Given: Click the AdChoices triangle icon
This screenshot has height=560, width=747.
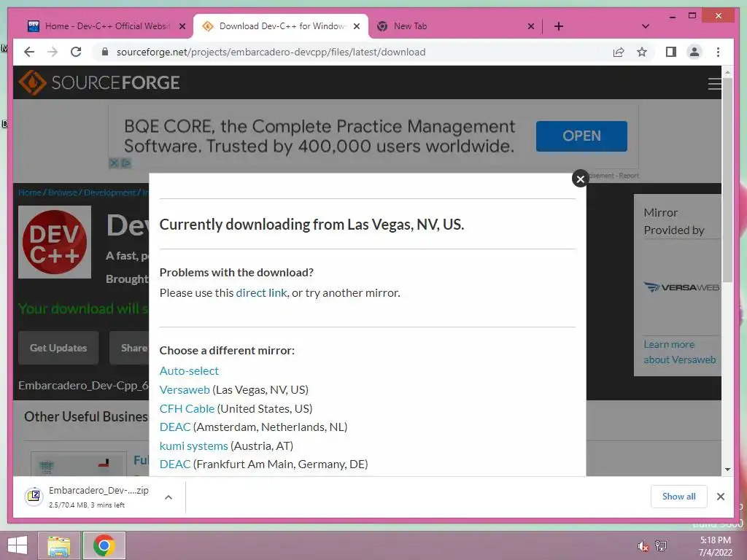Looking at the screenshot, I should 125,163.
